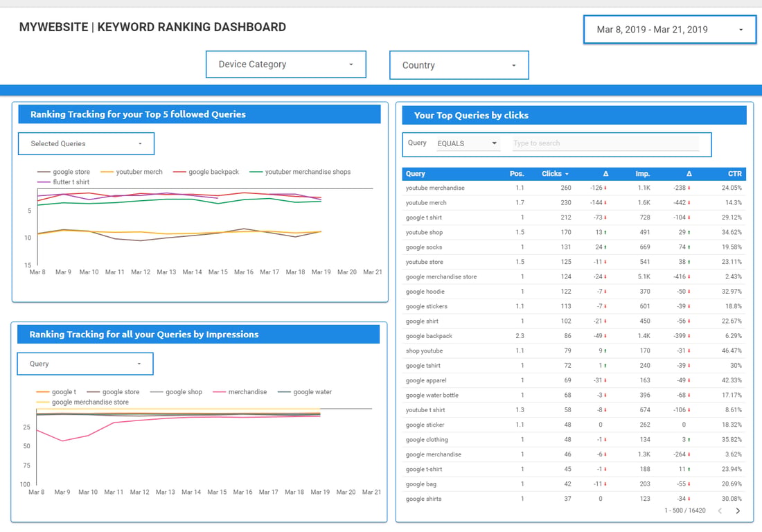Image resolution: width=762 pixels, height=532 pixels.
Task: Click the 24.05% CTR value
Action: pyautogui.click(x=732, y=188)
